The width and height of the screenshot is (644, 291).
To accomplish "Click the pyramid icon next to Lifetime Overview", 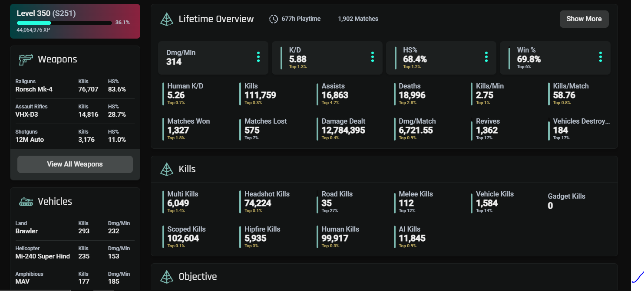I will pyautogui.click(x=167, y=19).
